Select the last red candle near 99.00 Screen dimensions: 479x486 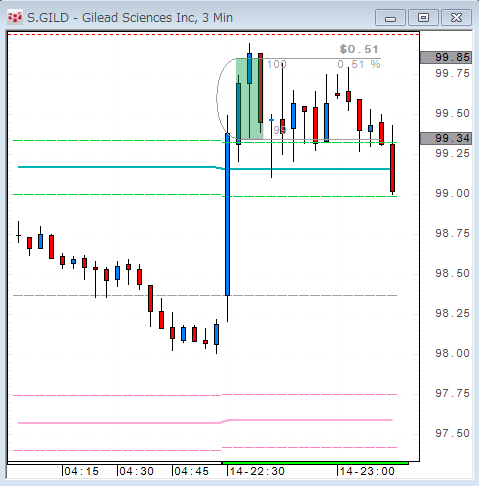392,168
